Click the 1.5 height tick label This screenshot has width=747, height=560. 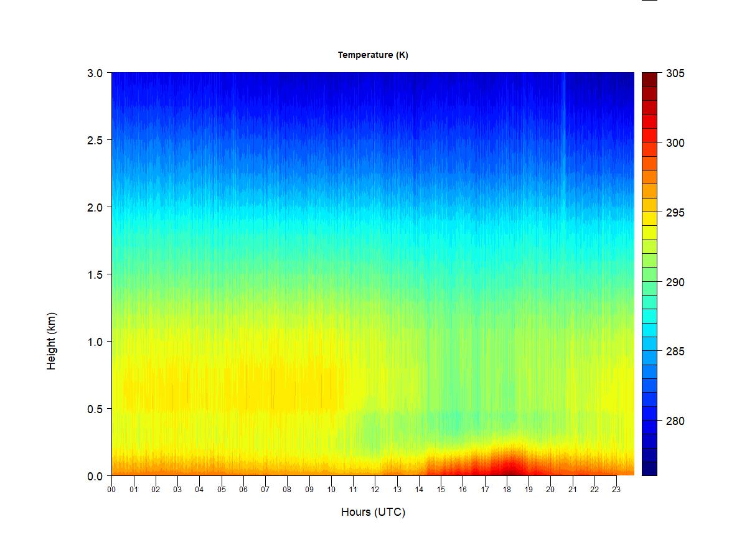coord(95,274)
